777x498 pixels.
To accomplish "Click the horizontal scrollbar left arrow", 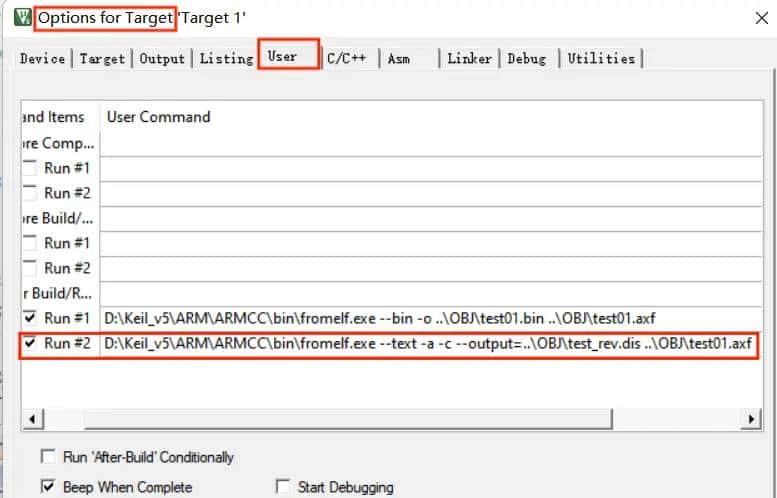I will pos(30,418).
